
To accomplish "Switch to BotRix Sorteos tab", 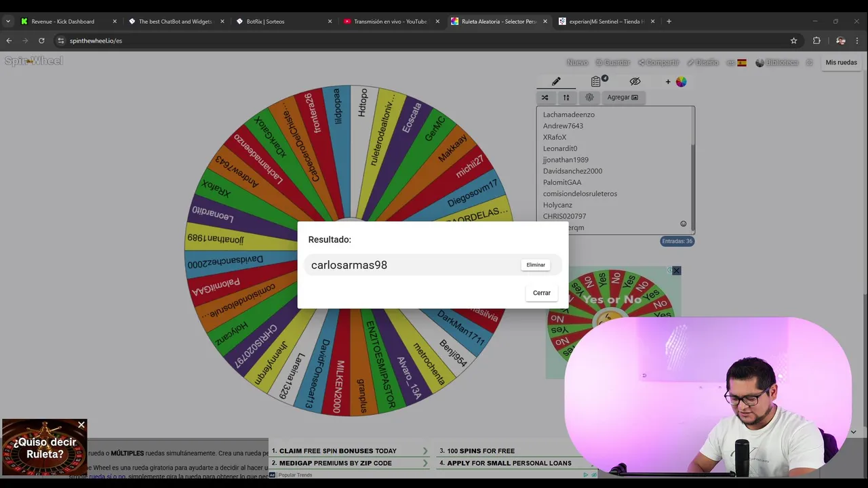I will (x=265, y=22).
